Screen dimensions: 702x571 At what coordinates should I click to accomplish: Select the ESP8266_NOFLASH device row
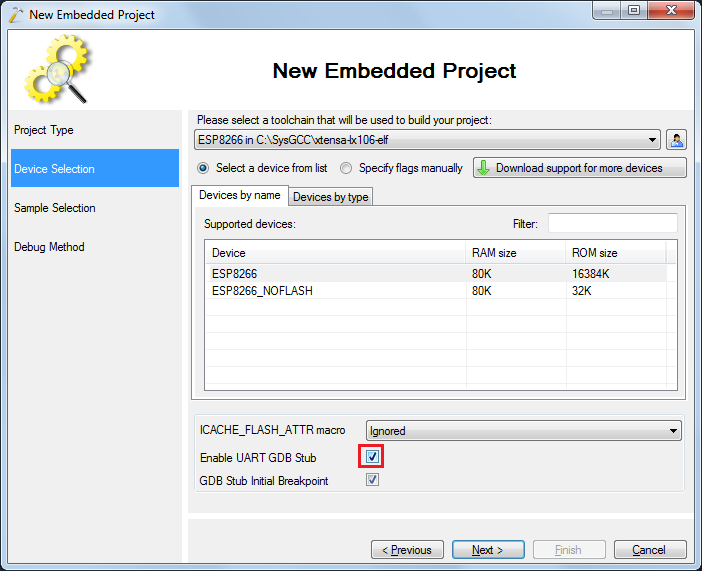[436, 291]
